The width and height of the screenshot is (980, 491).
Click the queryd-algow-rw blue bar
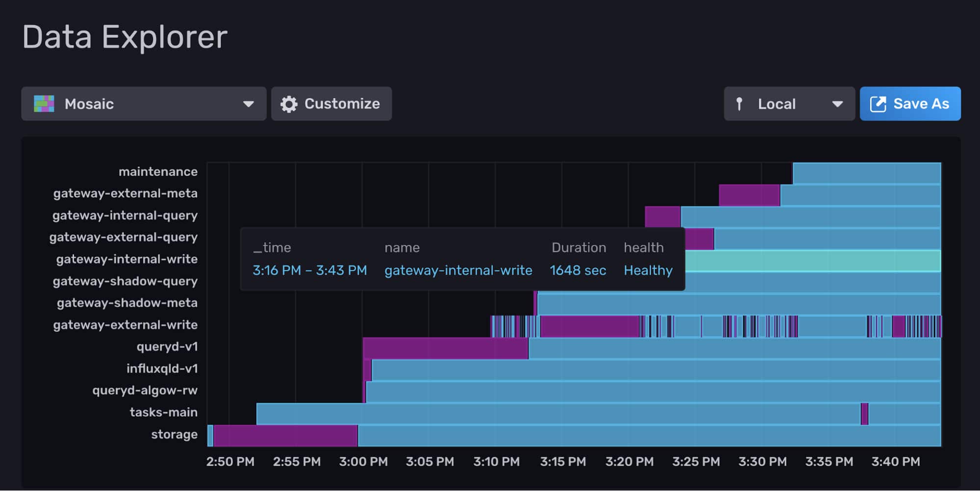(653, 392)
